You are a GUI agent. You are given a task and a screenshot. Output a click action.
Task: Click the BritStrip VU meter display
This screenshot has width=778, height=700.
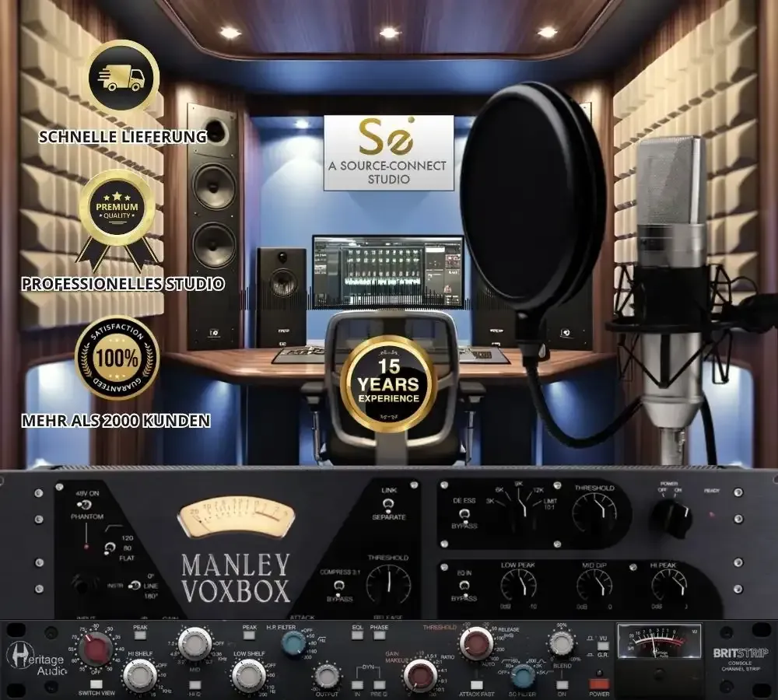659,641
